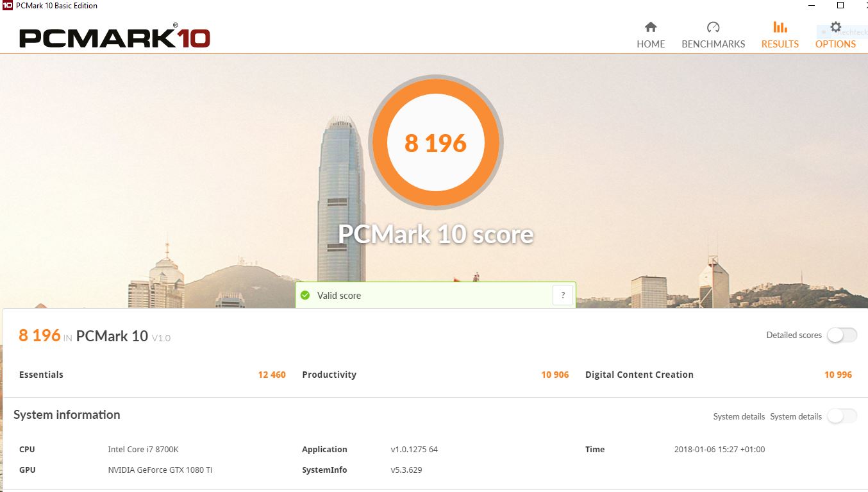Click the time value 2018-01-06 15:27

719,450
